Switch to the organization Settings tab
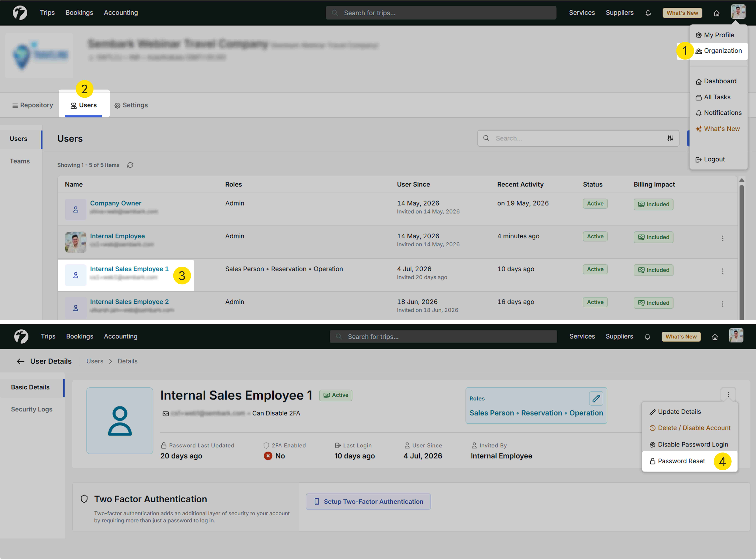 (x=131, y=105)
